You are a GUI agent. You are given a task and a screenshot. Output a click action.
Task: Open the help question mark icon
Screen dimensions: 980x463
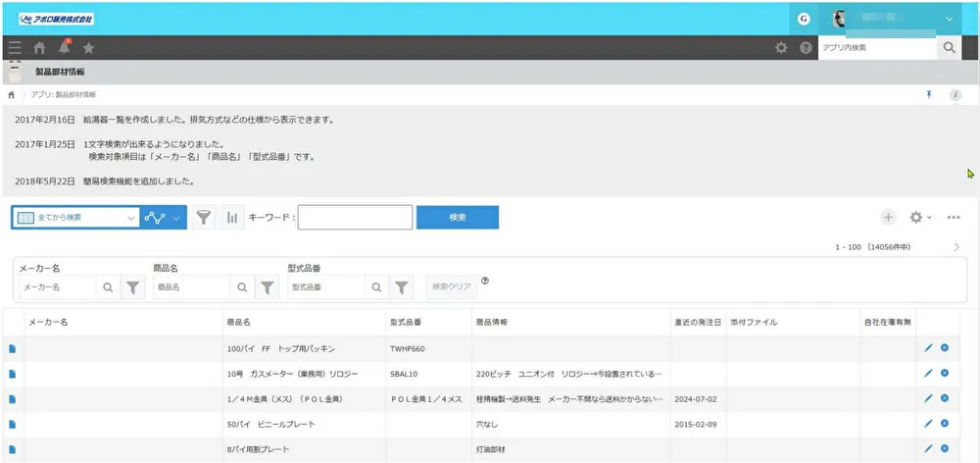tap(805, 47)
